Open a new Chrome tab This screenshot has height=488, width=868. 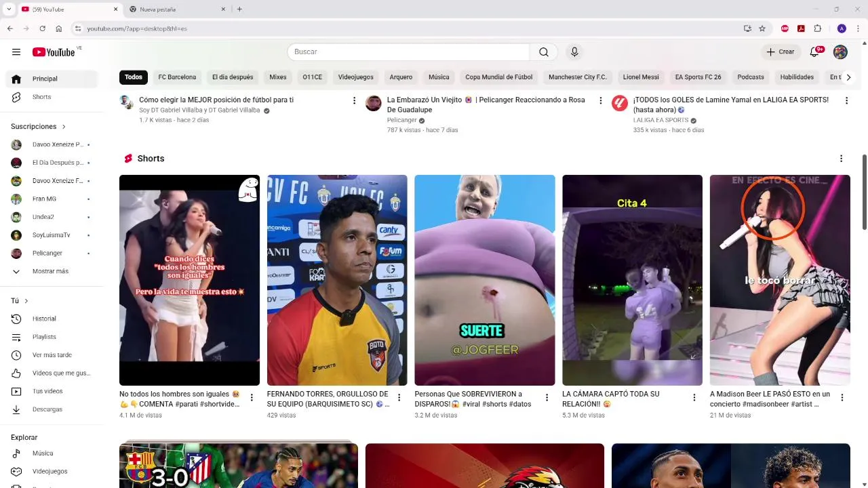point(239,9)
